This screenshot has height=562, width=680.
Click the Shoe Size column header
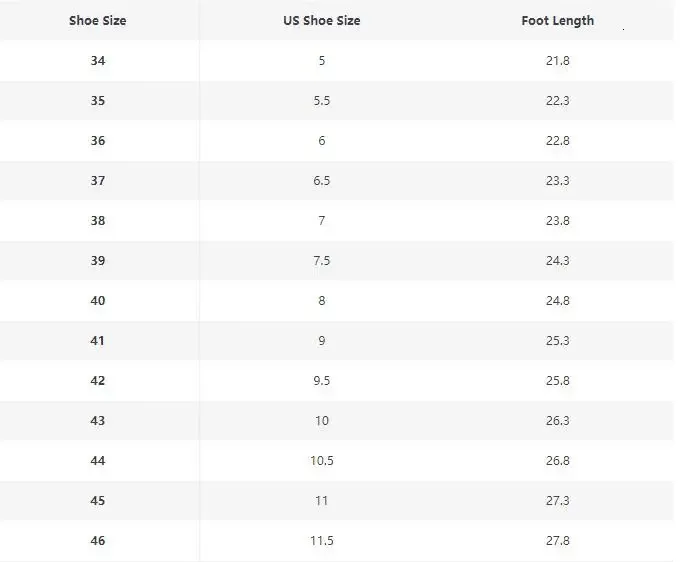tap(98, 20)
